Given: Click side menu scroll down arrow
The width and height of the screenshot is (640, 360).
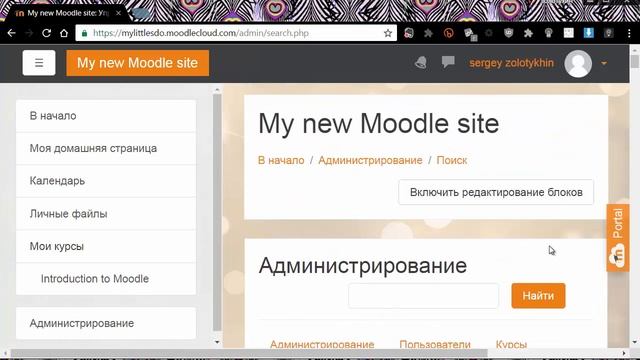Looking at the screenshot, I should click(x=217, y=342).
